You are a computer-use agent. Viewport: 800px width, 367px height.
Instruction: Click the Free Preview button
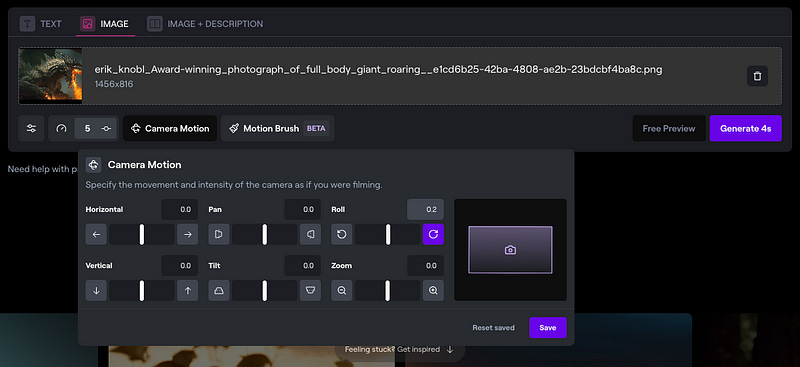point(669,128)
